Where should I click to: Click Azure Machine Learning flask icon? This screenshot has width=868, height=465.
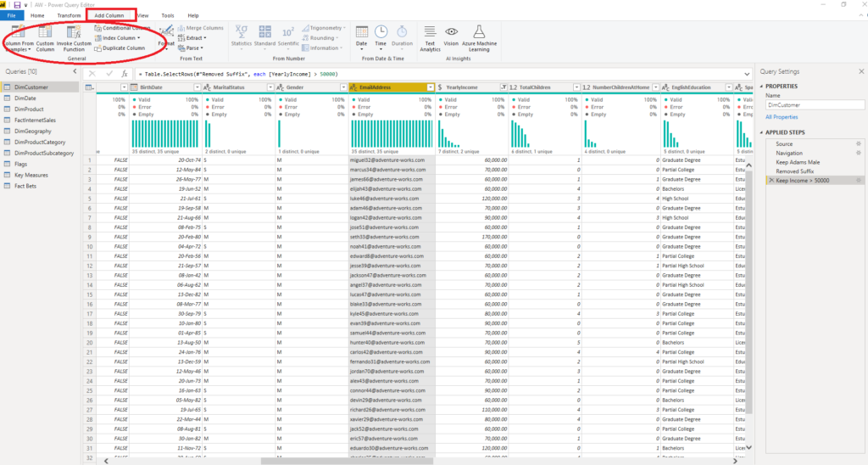[x=479, y=31]
